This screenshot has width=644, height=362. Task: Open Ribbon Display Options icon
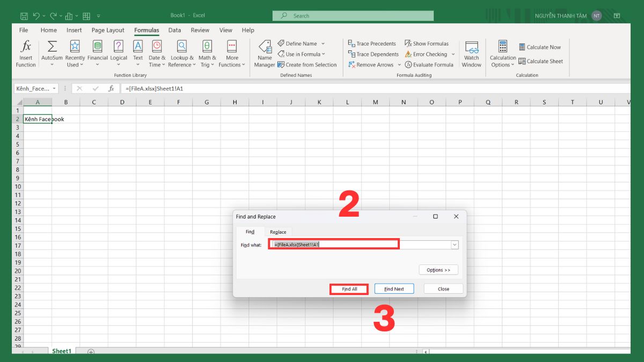(x=617, y=16)
